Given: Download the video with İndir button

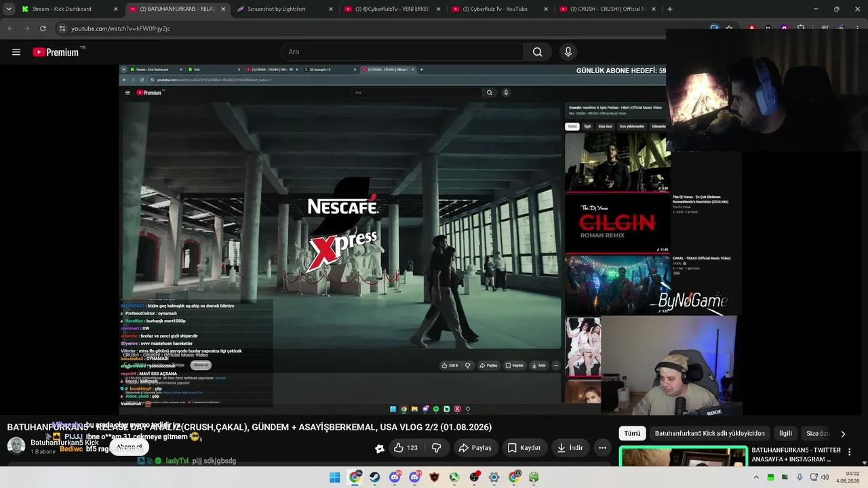Looking at the screenshot, I should pyautogui.click(x=569, y=448).
